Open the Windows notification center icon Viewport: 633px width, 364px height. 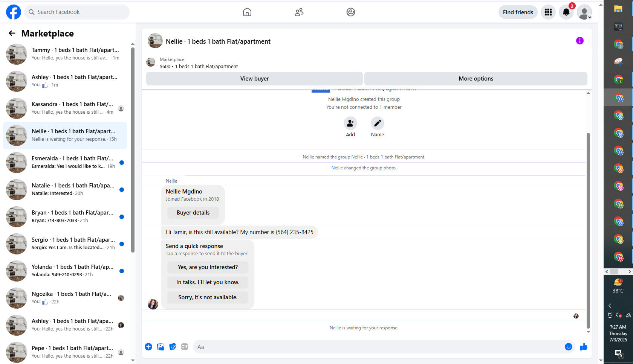(618, 353)
